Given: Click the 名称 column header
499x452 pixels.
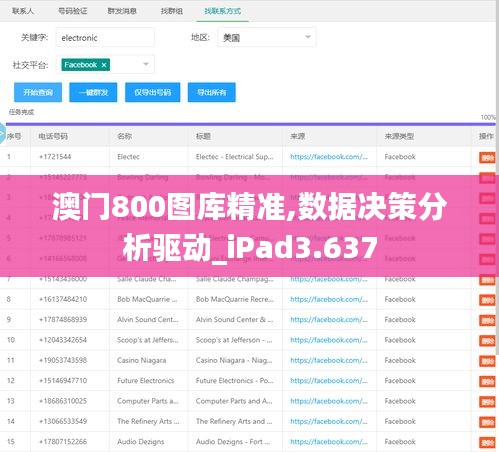Looking at the screenshot, I should [x=124, y=136].
